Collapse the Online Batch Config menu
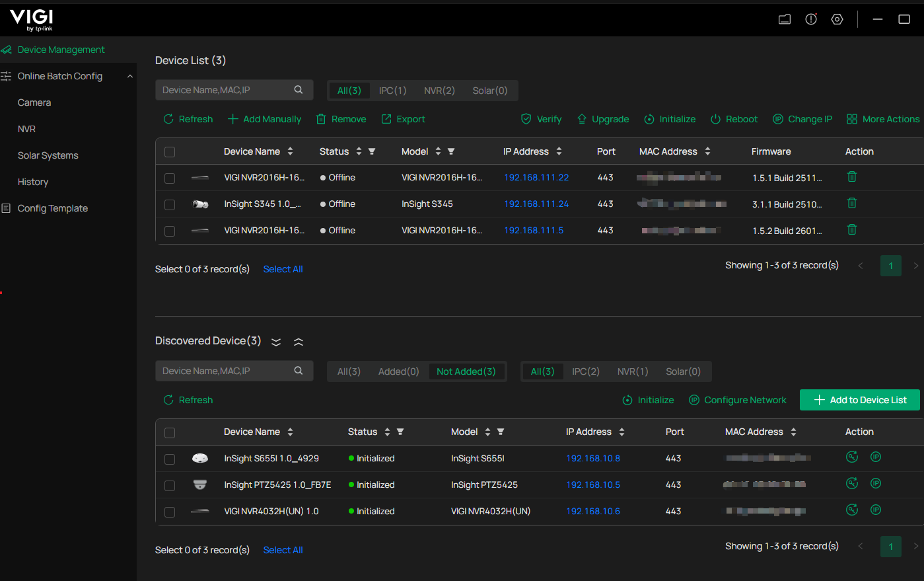The height and width of the screenshot is (581, 924). pos(130,76)
